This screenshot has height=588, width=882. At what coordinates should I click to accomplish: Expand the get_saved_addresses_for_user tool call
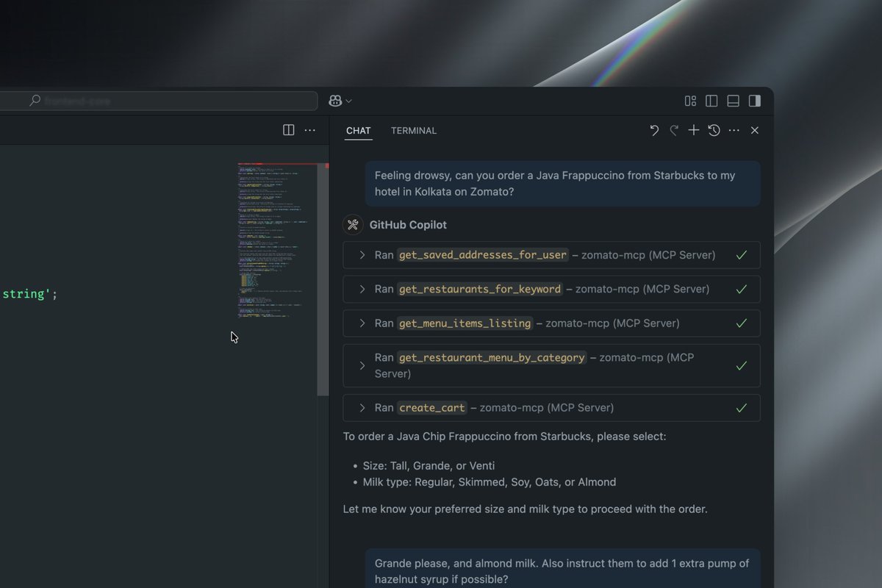click(362, 255)
